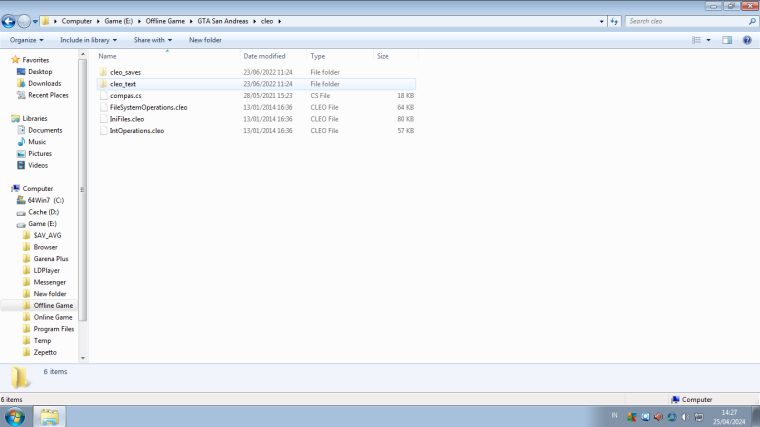Image resolution: width=760 pixels, height=427 pixels.
Task: Click Offline Game in the address breadcrumb
Action: (165, 21)
